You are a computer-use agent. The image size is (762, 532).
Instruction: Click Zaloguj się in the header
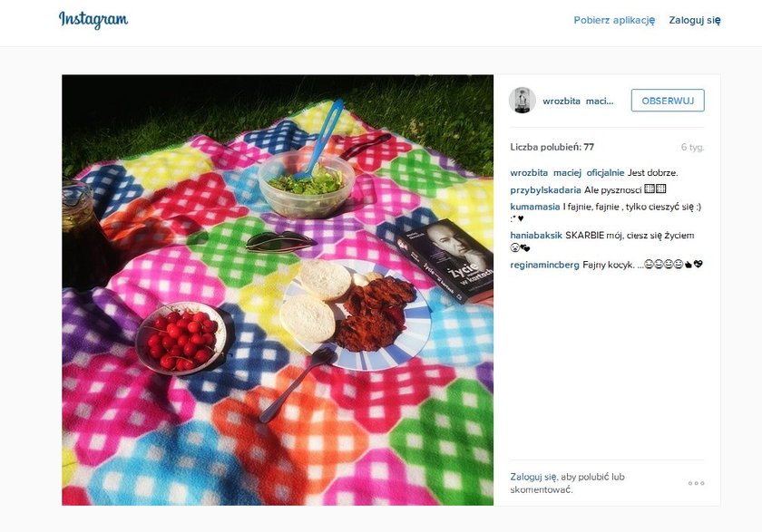click(695, 20)
